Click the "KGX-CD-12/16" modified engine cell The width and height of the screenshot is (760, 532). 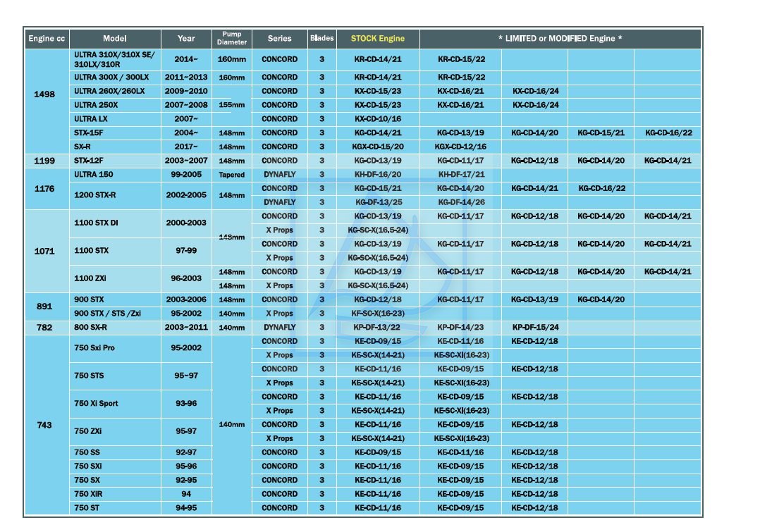point(460,147)
